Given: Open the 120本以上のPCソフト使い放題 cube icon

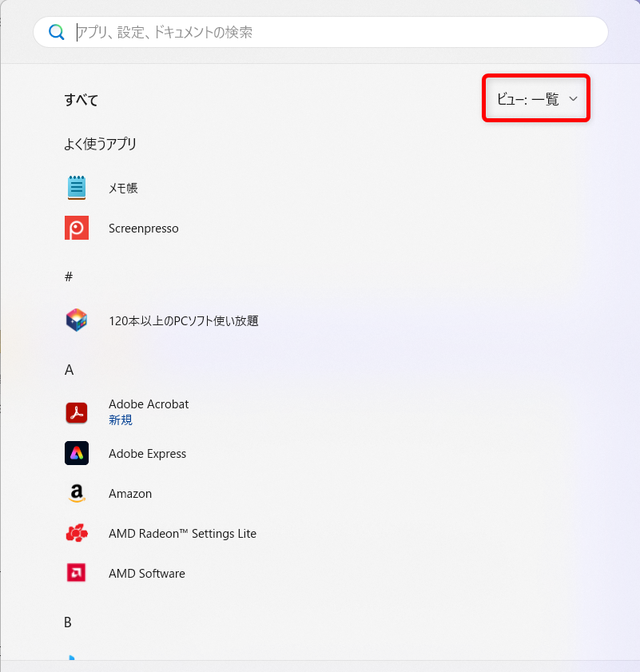Looking at the screenshot, I should [x=77, y=320].
